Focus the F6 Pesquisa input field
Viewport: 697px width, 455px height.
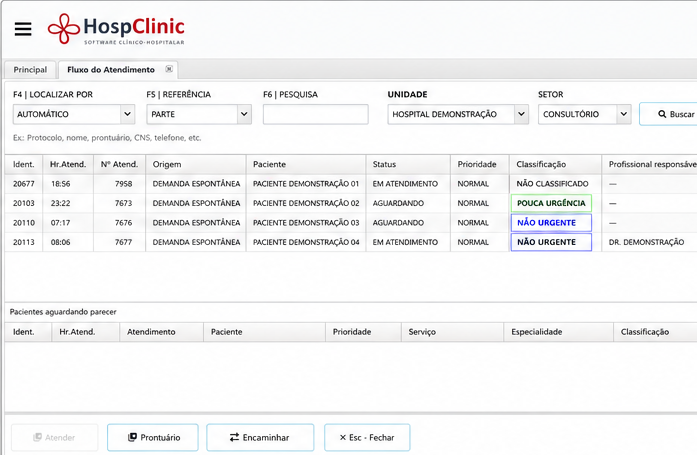(316, 114)
